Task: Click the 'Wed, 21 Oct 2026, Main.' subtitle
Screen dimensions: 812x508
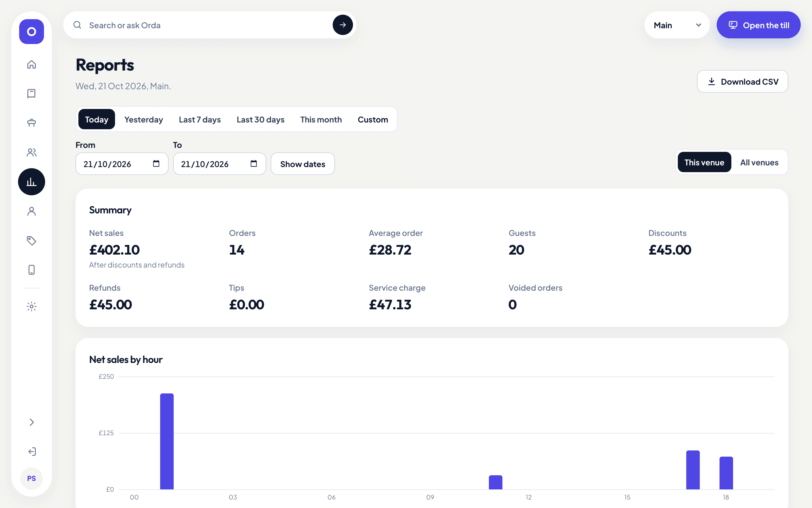Action: click(123, 86)
